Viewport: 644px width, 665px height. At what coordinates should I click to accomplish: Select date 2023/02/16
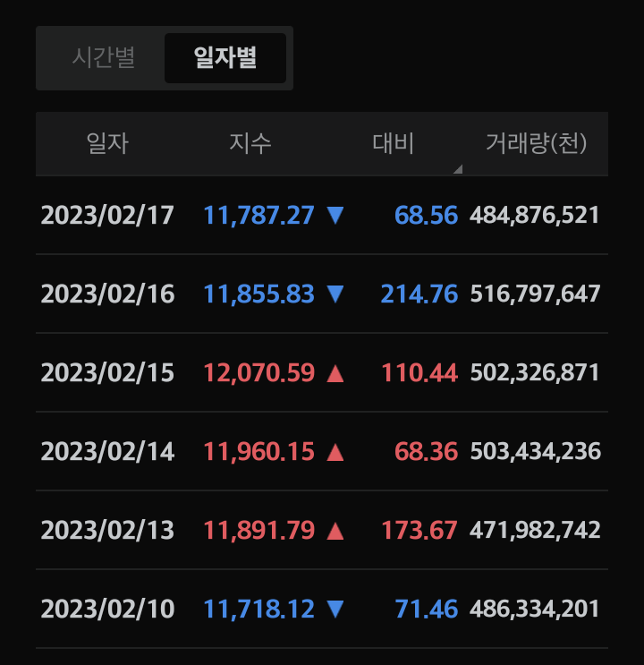click(107, 294)
